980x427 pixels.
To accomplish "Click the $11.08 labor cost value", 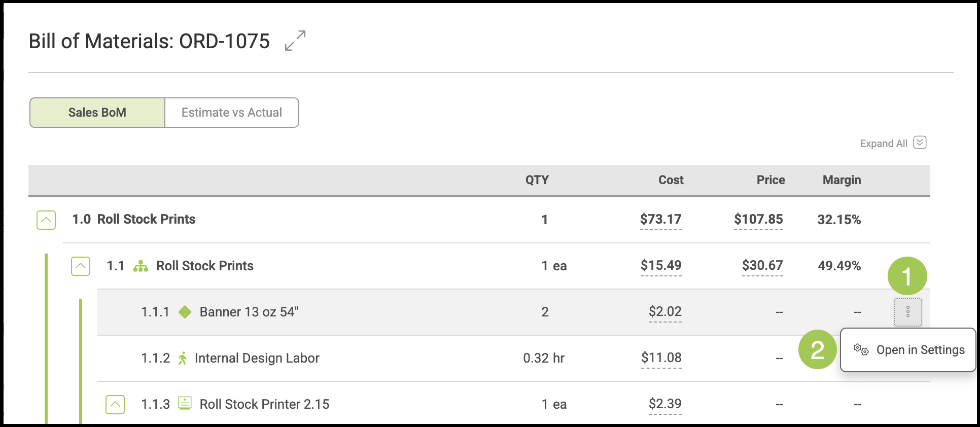I will 661,358.
